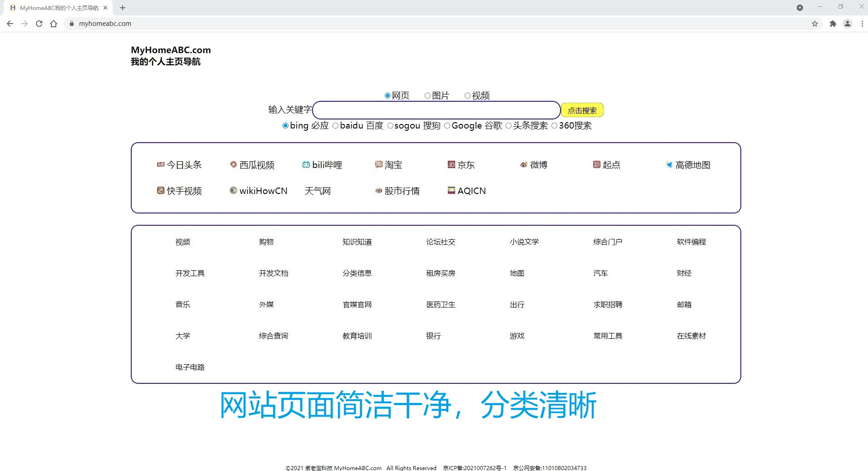Viewport: 868px width, 471px height.
Task: Choose the 360搜索 search engine
Action: click(x=554, y=126)
